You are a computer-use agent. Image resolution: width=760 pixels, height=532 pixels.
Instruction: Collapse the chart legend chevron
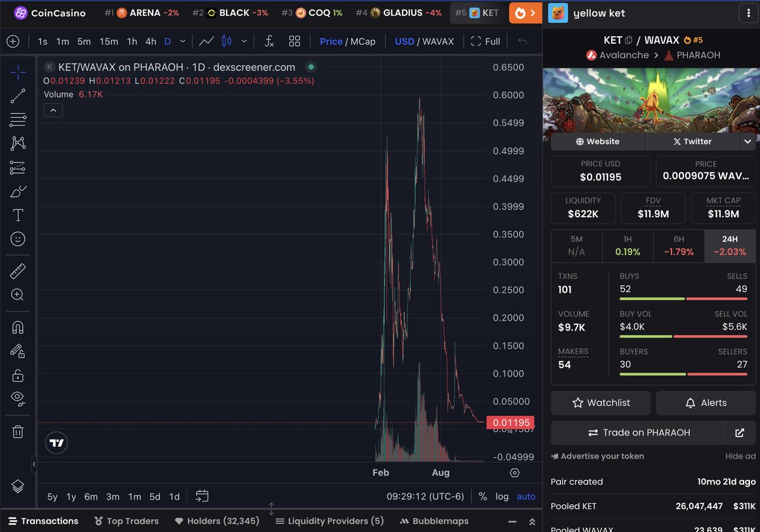coord(53,110)
